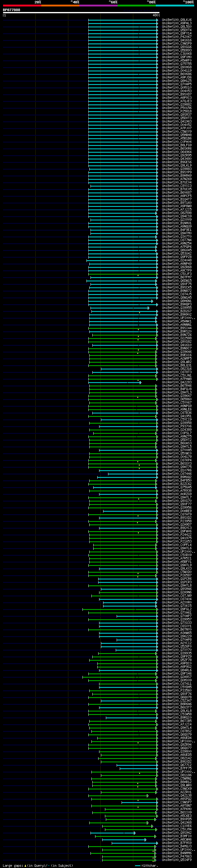The width and height of the screenshot is (197, 868).
Task: Select label UniRef100_B2D2G7
Action: coord(177,311)
